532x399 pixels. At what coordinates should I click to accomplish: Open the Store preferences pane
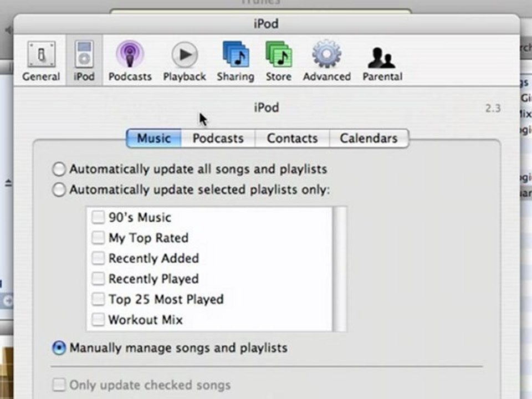(x=279, y=61)
